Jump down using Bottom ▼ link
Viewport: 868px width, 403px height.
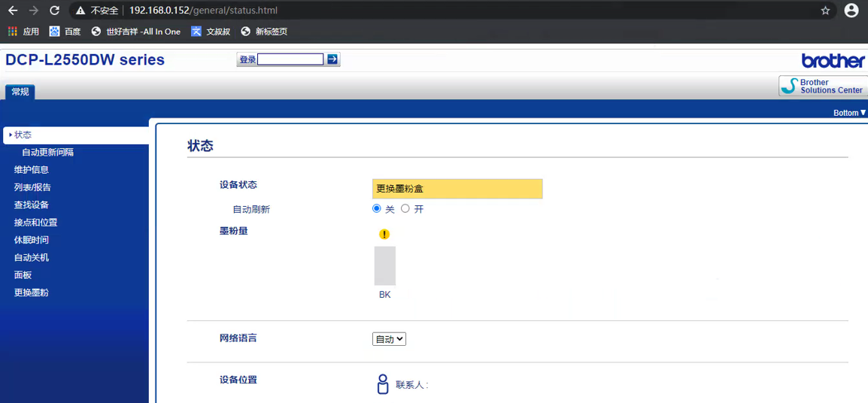(849, 113)
